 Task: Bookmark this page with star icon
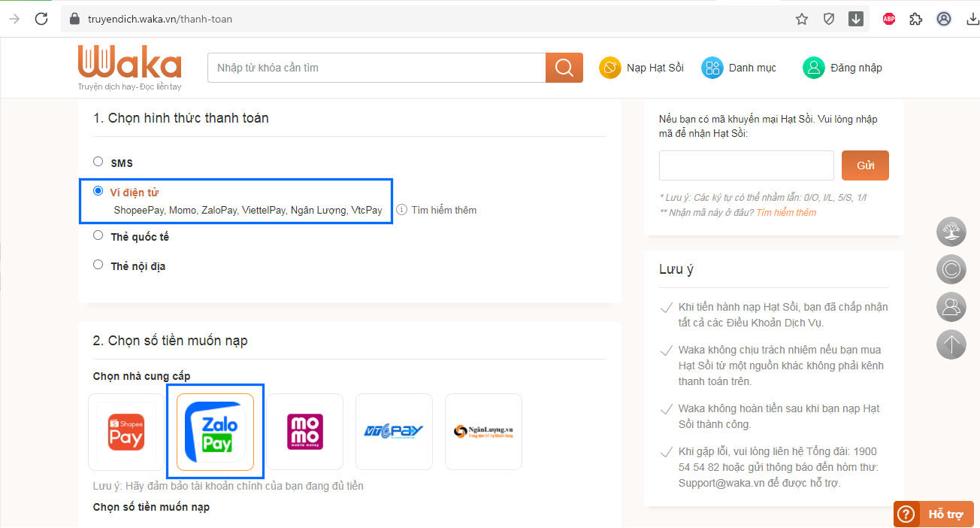click(x=802, y=19)
